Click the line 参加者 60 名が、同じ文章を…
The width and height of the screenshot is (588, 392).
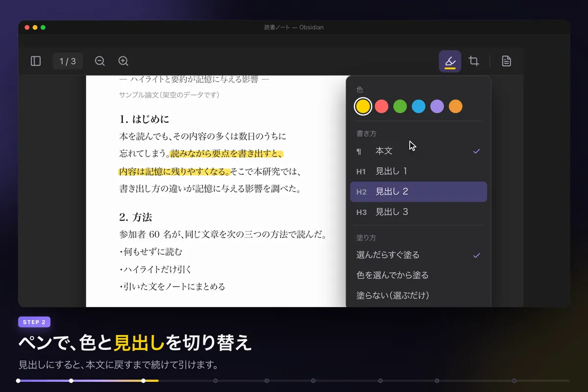point(223,234)
